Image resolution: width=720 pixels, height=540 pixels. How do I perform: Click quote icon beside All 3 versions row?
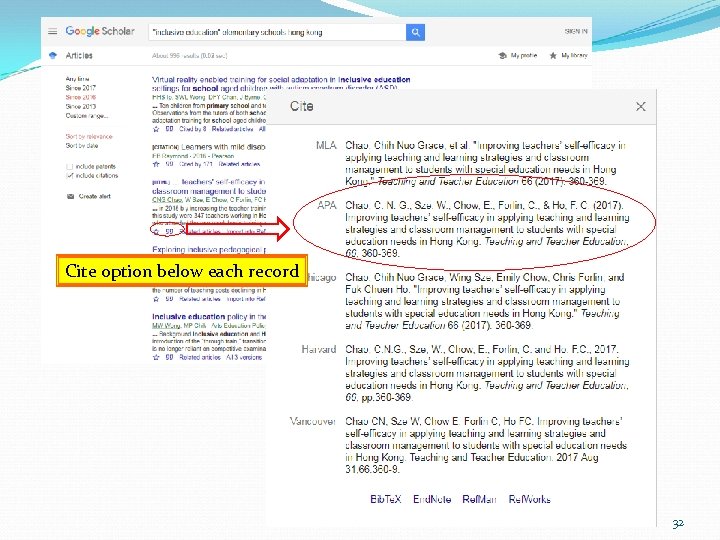(169, 357)
